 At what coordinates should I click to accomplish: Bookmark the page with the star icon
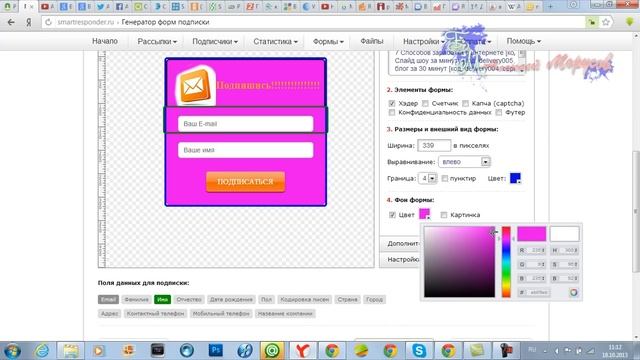[x=606, y=22]
